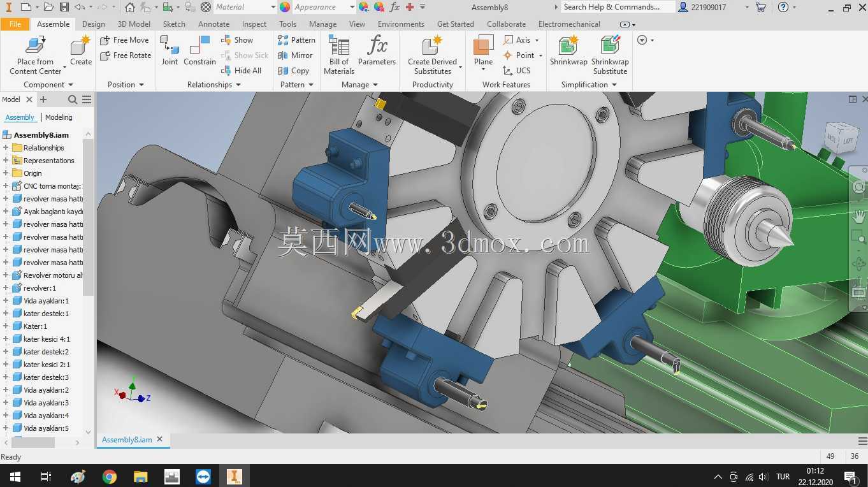868x487 pixels.
Task: Click the Appearance color sphere icon
Action: (285, 7)
